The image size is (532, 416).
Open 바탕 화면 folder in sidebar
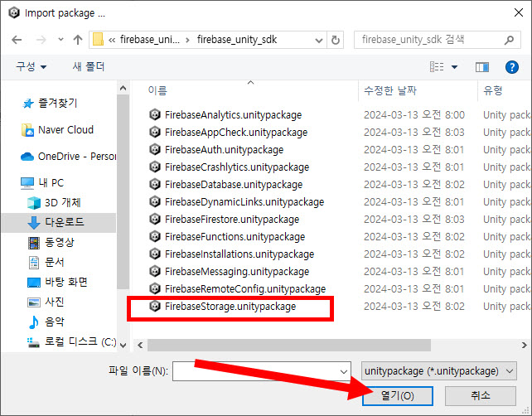click(66, 282)
